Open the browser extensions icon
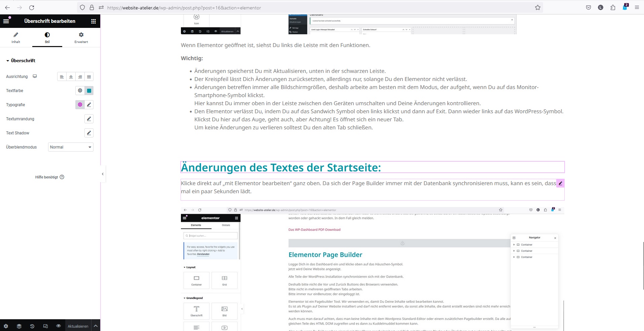Viewport: 644px width, 331px height. click(x=613, y=7)
